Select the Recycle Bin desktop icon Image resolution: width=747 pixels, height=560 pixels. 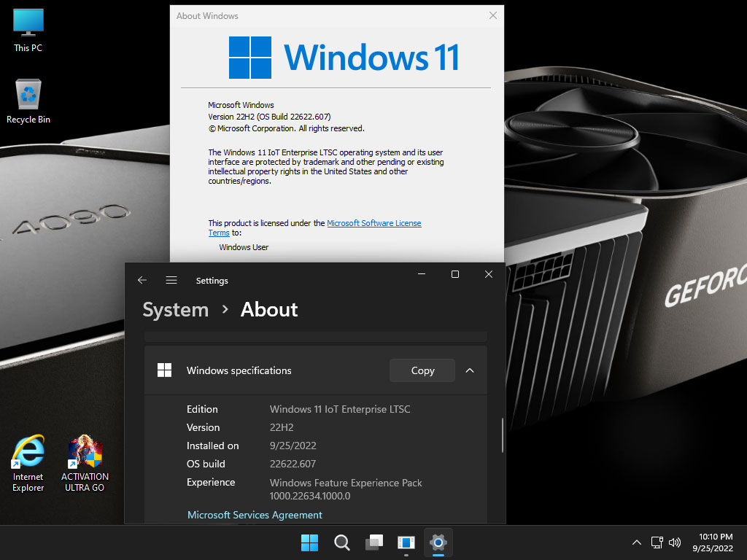pos(28,101)
